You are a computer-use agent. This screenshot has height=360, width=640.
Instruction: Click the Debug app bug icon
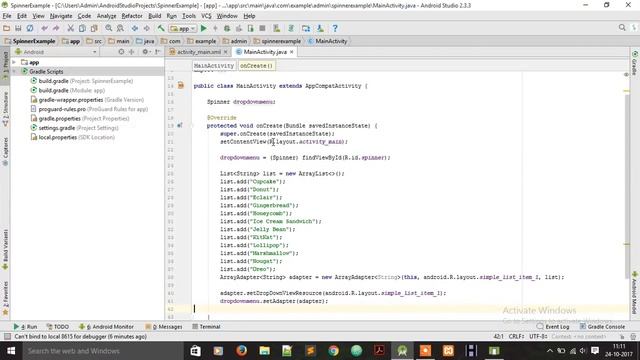[227, 28]
